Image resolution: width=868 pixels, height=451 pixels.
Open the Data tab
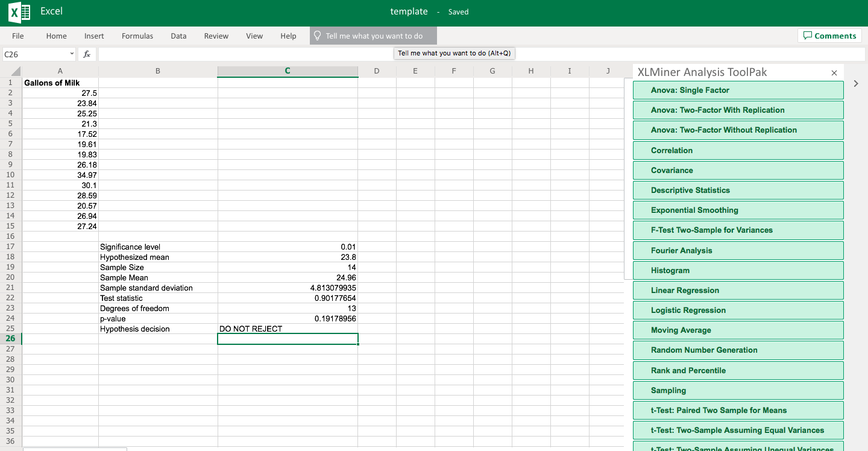[x=178, y=36]
